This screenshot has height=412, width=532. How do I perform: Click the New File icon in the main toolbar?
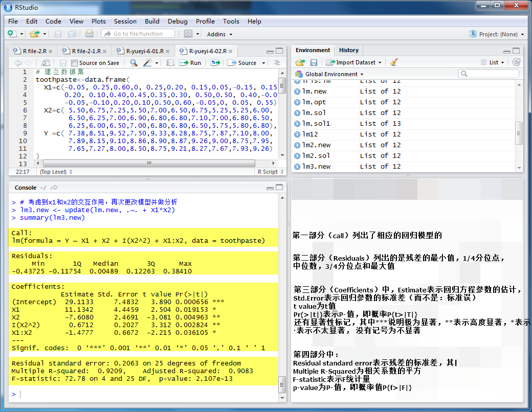click(12, 34)
